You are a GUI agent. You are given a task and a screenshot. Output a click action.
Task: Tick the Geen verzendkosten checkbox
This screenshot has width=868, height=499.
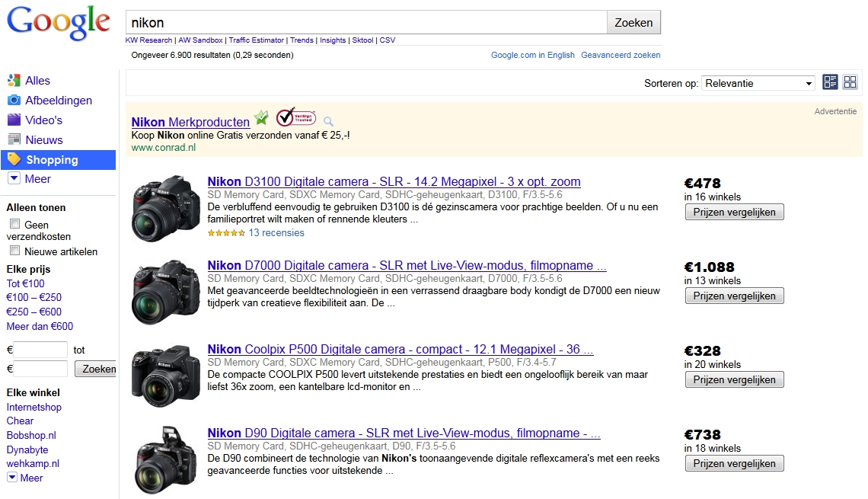15,224
